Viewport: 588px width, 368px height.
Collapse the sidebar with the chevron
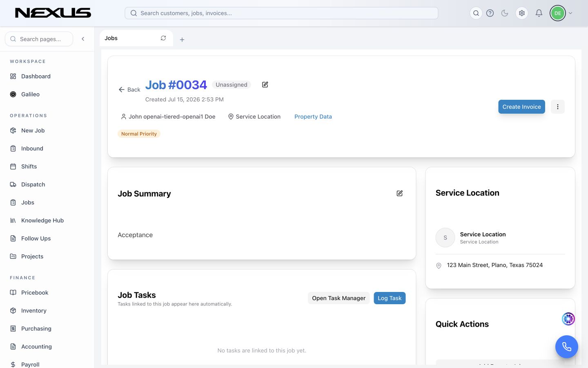[83, 39]
